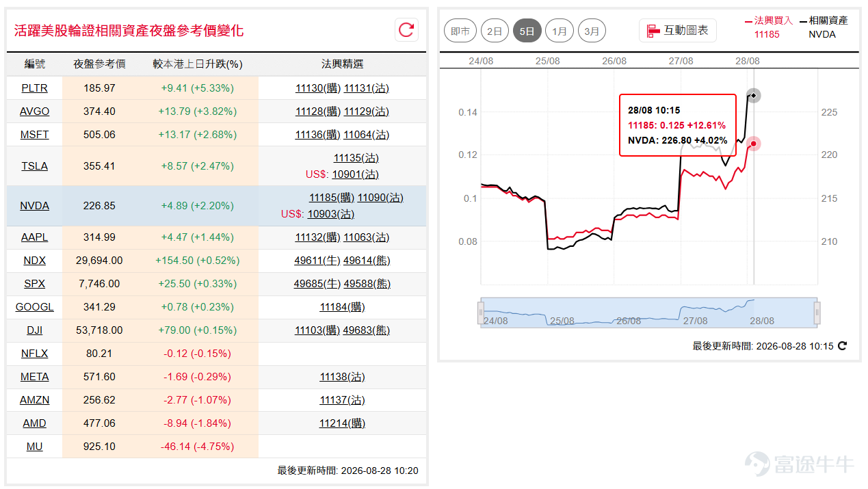Open NFLX ticker link

34,354
